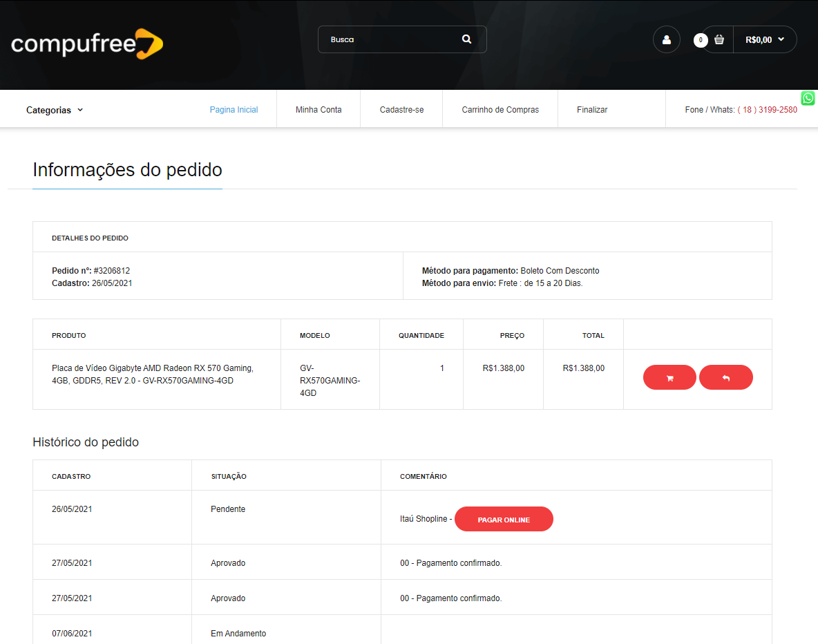Click the cart item count badge
The image size is (818, 644).
(701, 39)
